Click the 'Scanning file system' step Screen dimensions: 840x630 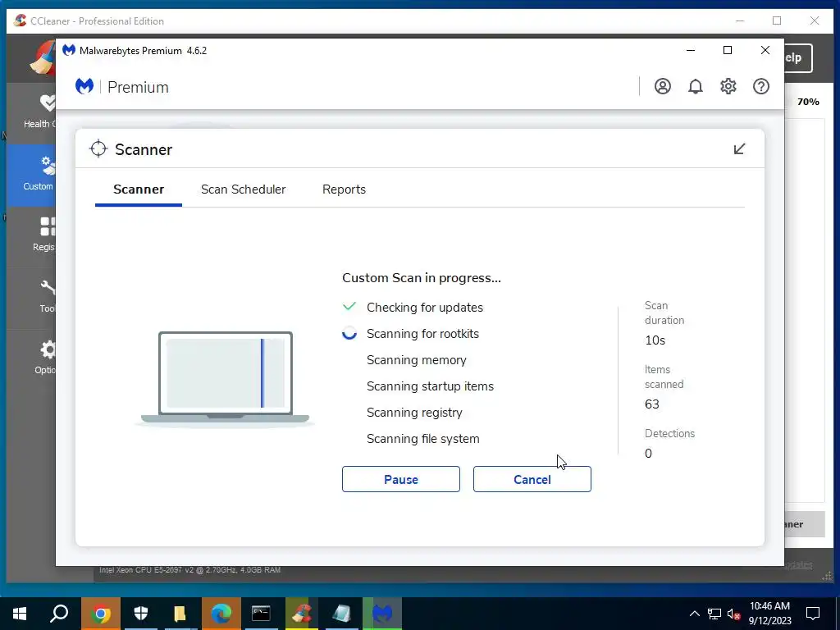[422, 439]
